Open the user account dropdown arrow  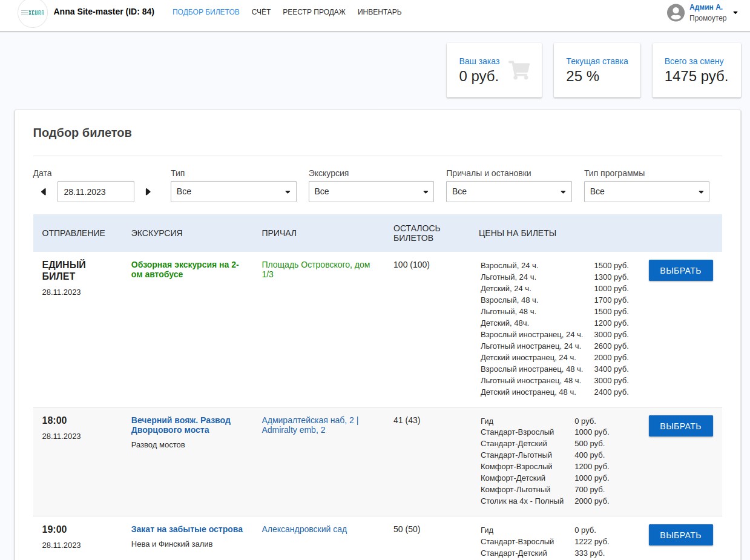[x=735, y=13]
